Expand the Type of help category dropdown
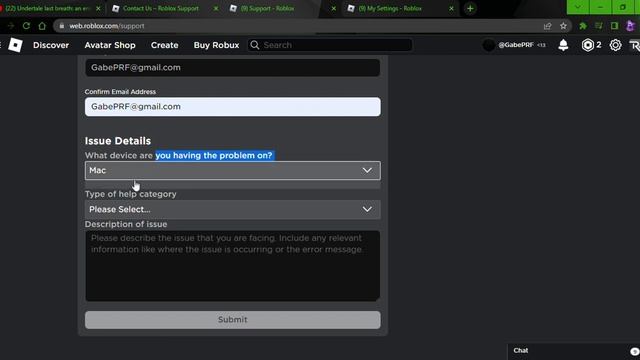The image size is (640, 360). [233, 209]
